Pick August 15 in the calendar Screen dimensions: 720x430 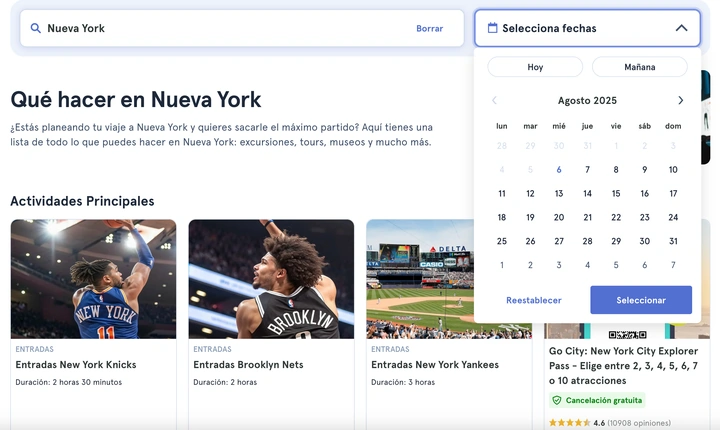616,194
